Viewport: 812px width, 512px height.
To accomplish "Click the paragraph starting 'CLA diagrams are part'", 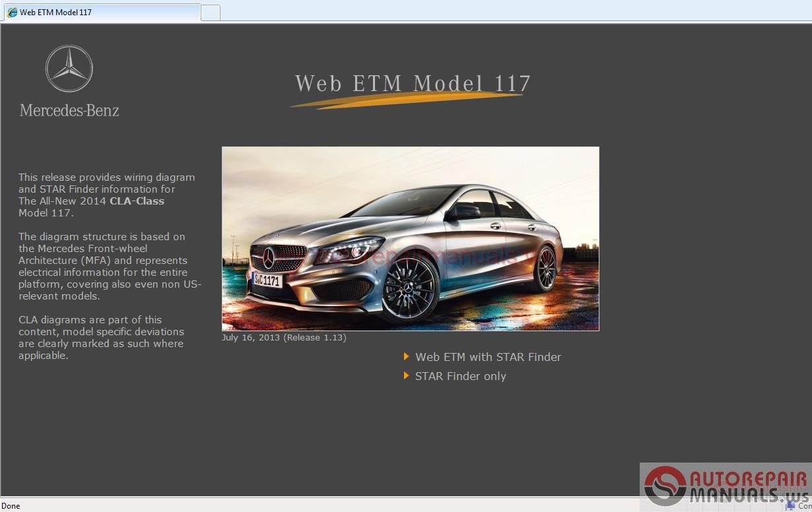I will [x=101, y=338].
